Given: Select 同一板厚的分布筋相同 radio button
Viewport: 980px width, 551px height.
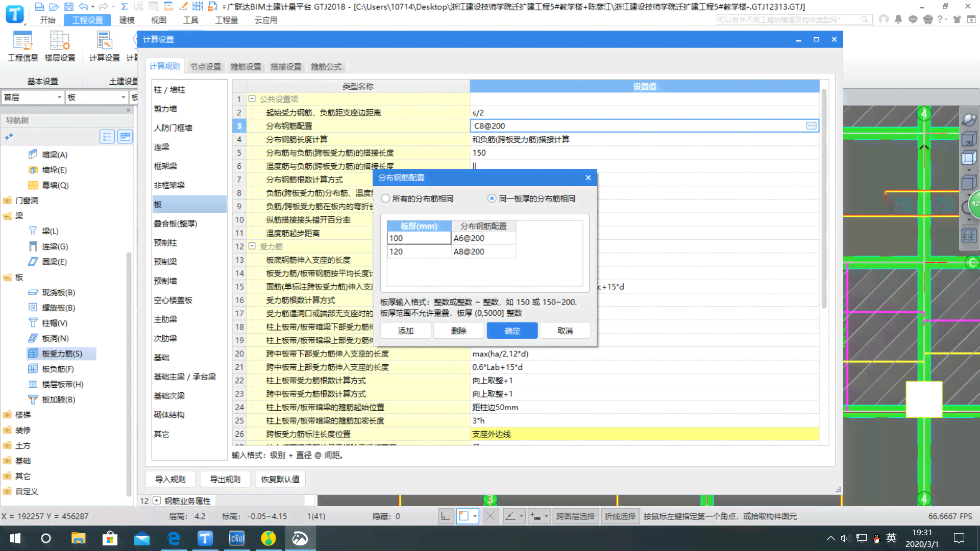Looking at the screenshot, I should click(493, 198).
